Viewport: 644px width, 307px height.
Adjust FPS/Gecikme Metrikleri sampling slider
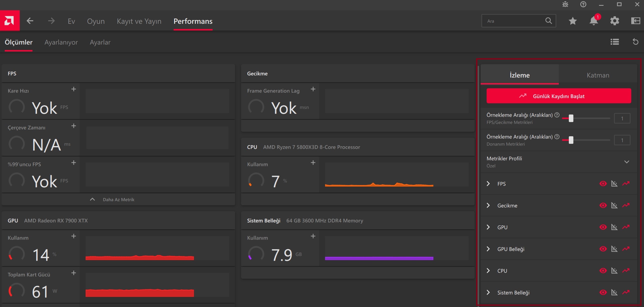(x=571, y=118)
